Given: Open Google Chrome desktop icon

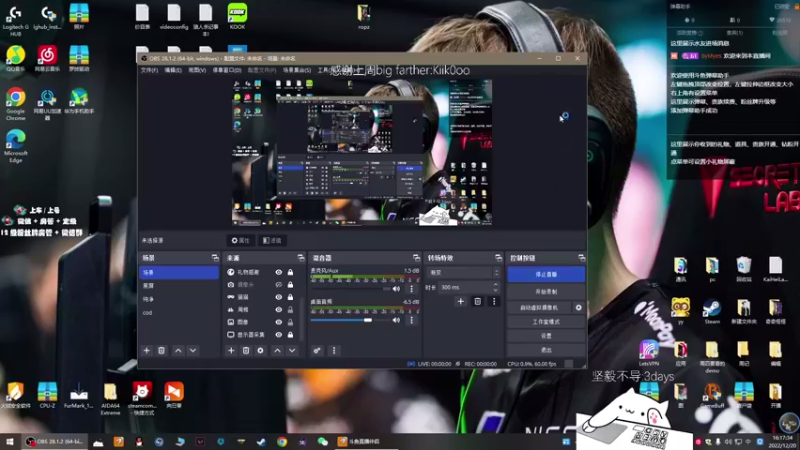Looking at the screenshot, I should (x=16, y=104).
